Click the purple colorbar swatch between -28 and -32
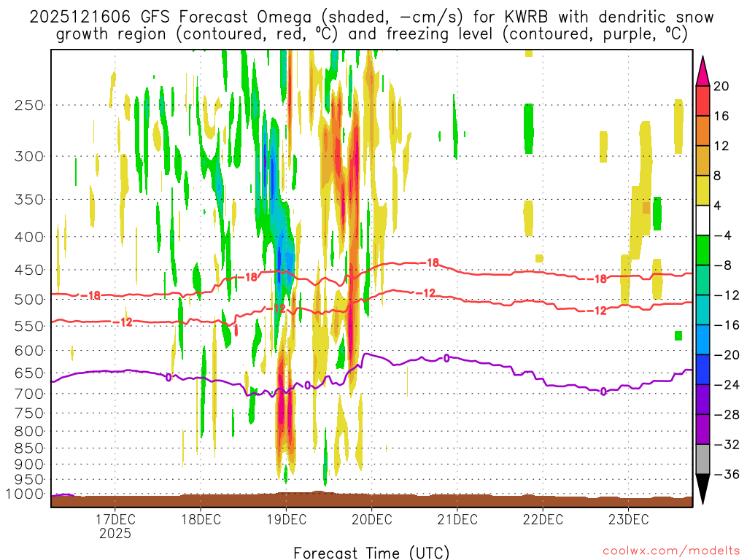This screenshot has width=747, height=560. tap(703, 429)
